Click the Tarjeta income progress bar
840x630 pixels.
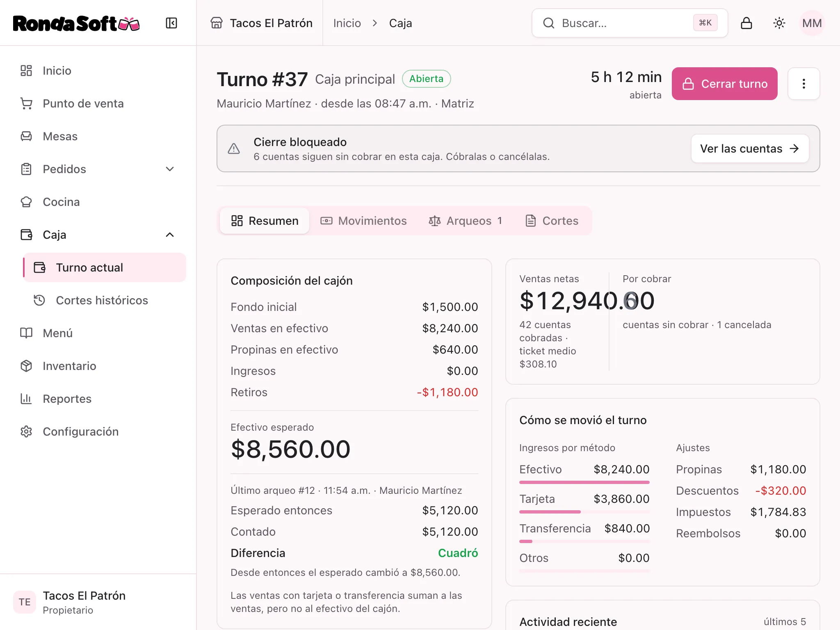point(584,512)
